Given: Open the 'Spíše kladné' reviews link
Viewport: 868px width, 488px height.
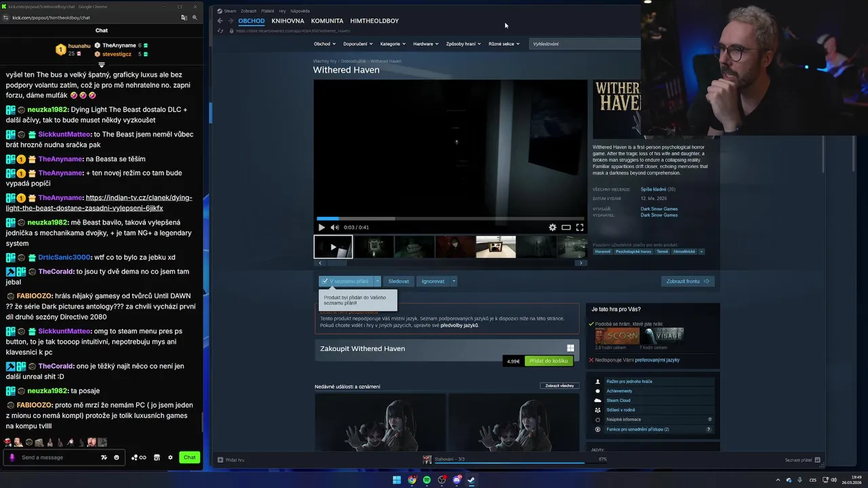Looking at the screenshot, I should (x=653, y=189).
